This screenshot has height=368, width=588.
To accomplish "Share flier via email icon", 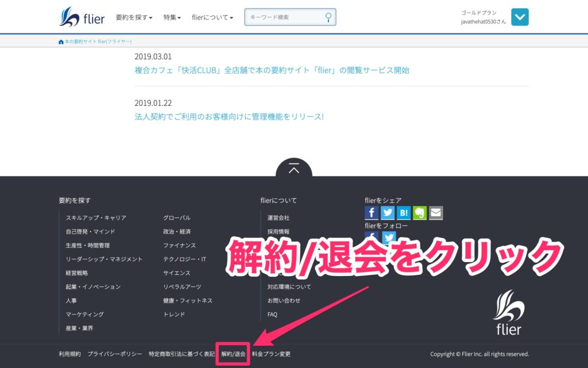I will click(x=436, y=213).
